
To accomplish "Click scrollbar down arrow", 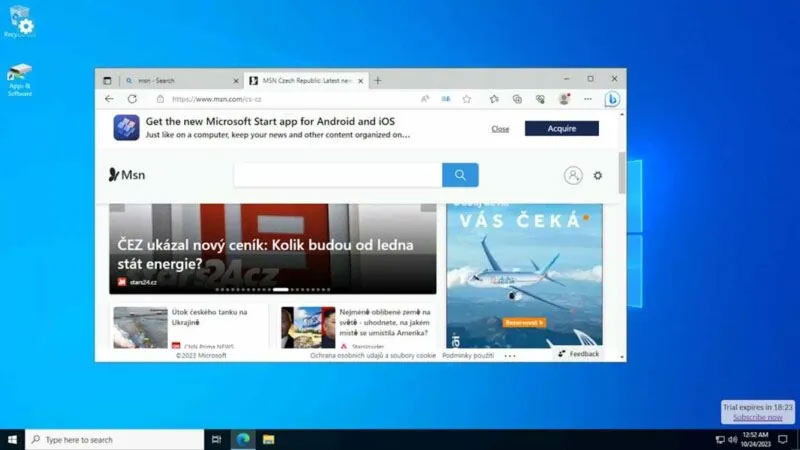I will (622, 357).
